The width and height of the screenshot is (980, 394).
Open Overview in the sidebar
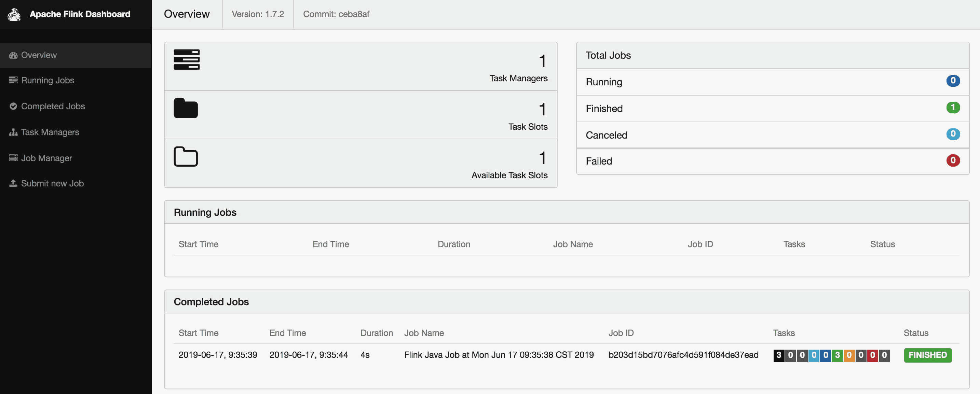click(75, 55)
